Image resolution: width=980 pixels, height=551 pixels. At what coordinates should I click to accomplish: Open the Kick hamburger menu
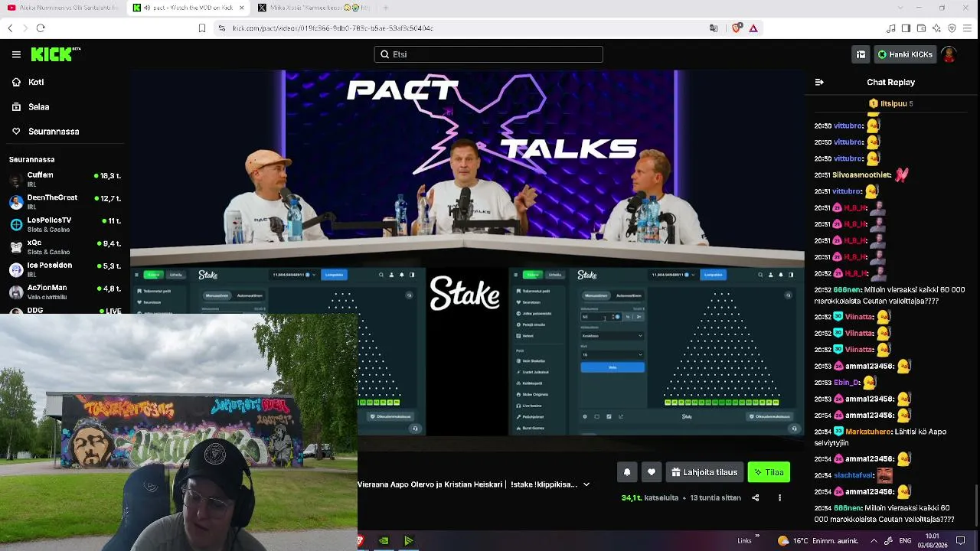(x=16, y=54)
